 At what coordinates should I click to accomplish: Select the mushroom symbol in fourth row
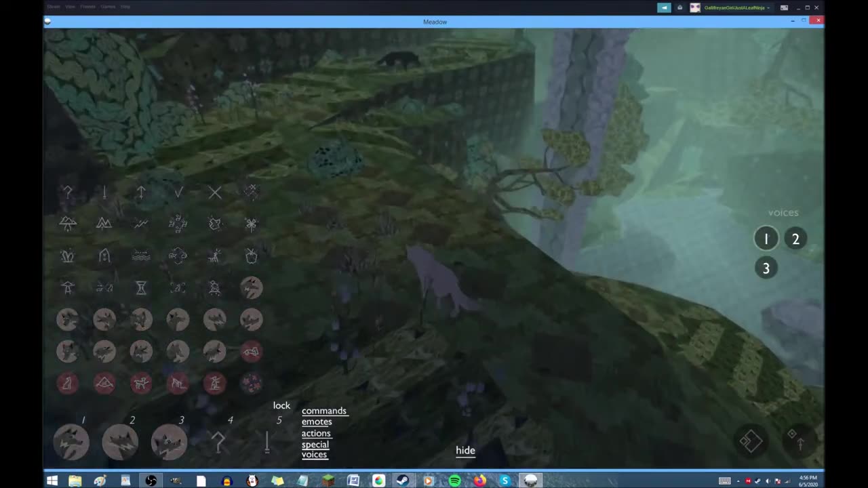68,288
